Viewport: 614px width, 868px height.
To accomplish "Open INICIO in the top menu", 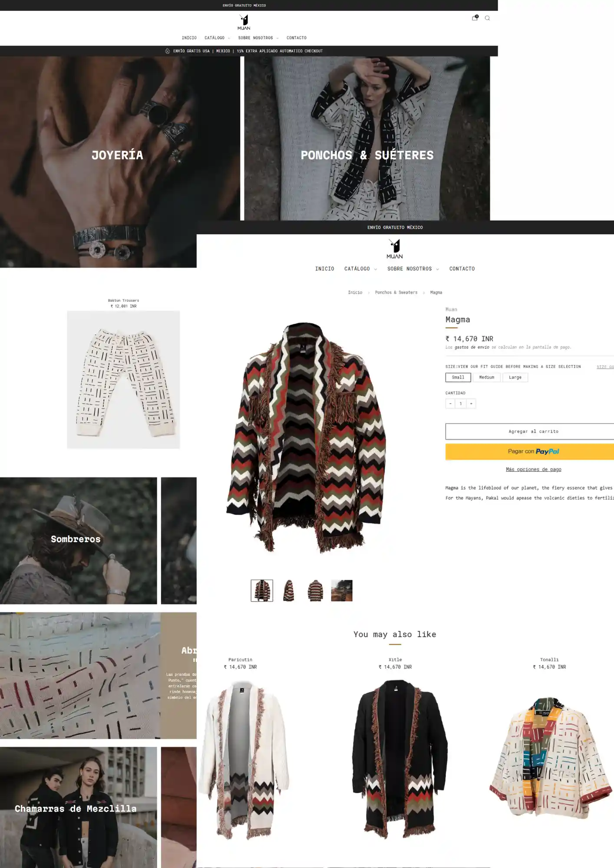I will pos(189,38).
